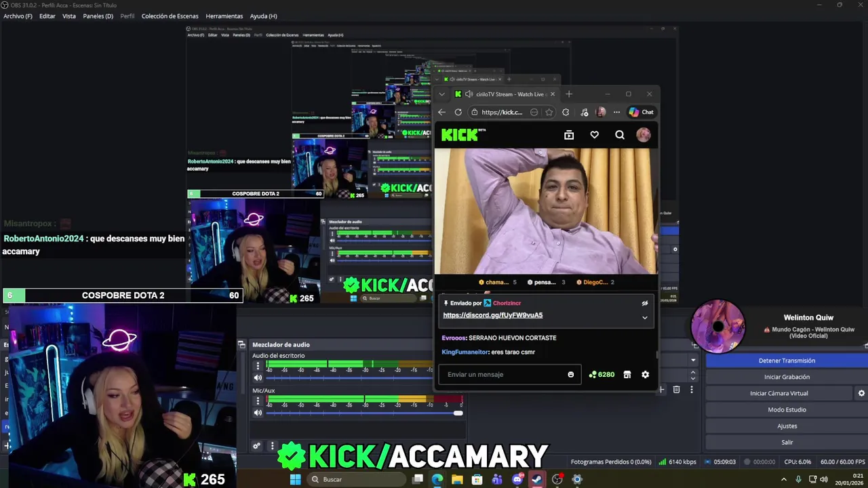Open the browser profile avatar
This screenshot has height=488, width=868.
pyautogui.click(x=601, y=112)
